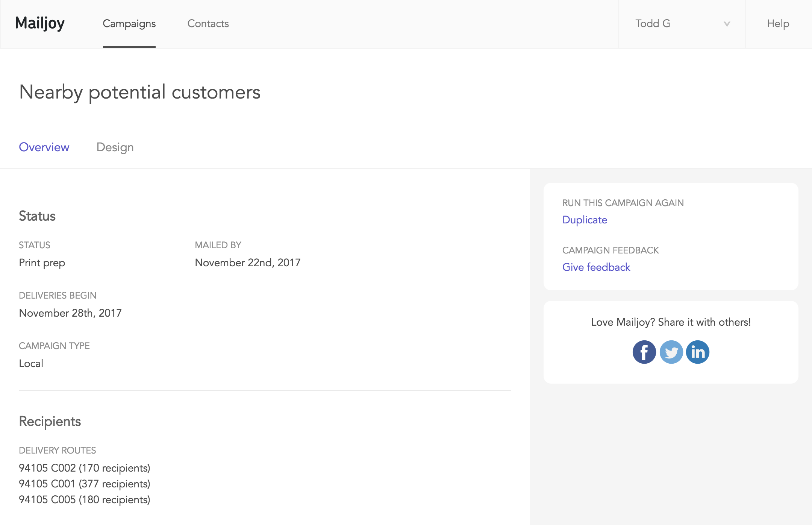
Task: Share Mailjoy on Twitter
Action: pos(671,352)
